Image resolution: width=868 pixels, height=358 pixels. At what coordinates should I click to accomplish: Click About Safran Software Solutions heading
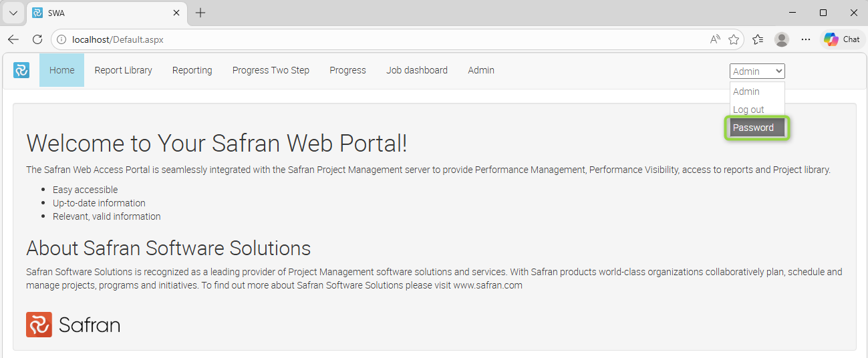[x=168, y=248]
